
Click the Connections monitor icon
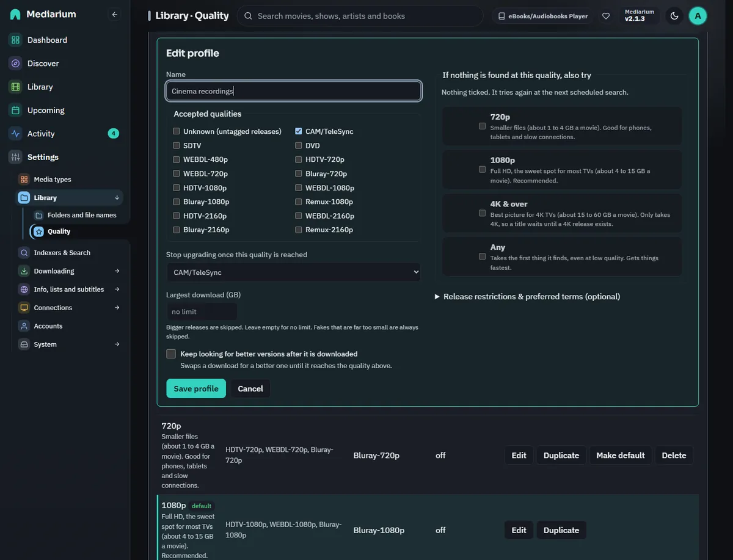click(24, 308)
